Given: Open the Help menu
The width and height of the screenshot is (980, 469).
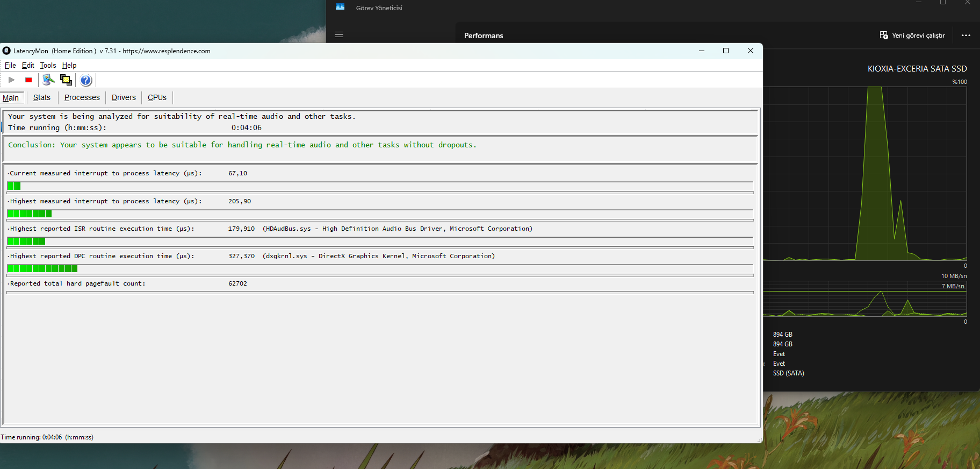Looking at the screenshot, I should [x=69, y=65].
